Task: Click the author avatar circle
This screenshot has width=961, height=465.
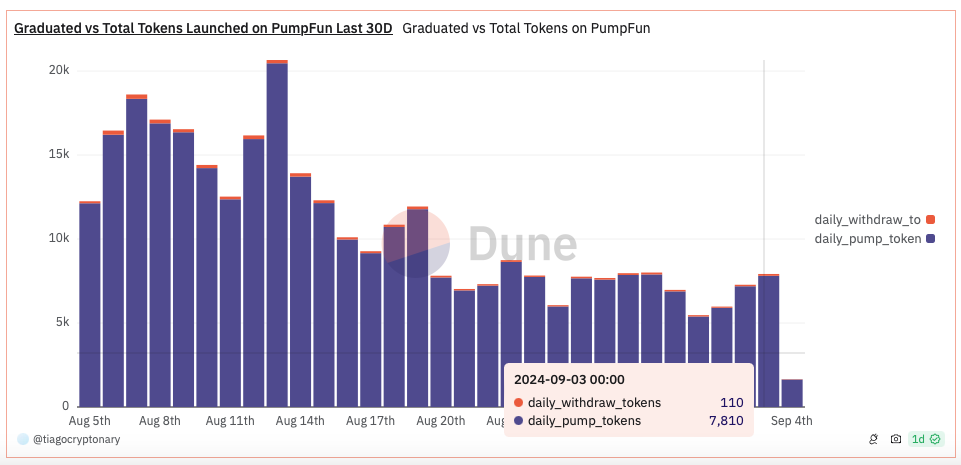Action: click(23, 439)
